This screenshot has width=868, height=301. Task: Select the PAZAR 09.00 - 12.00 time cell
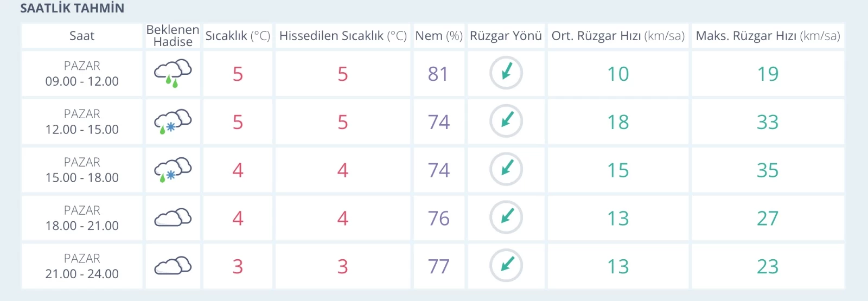(x=82, y=74)
